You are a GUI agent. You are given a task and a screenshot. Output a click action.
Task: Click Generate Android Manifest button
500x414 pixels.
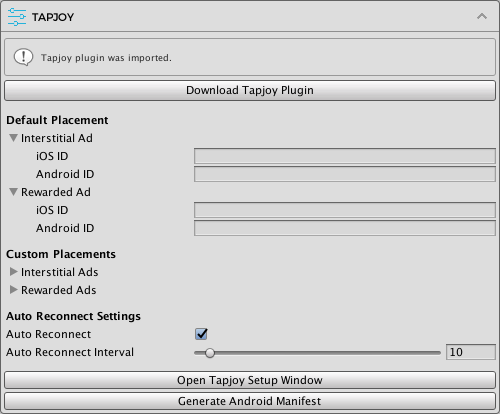250,401
